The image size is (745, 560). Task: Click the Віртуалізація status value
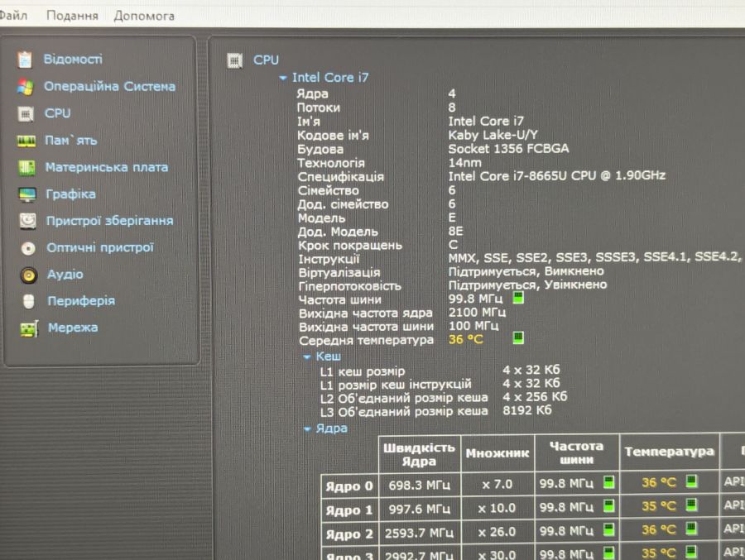(x=526, y=271)
